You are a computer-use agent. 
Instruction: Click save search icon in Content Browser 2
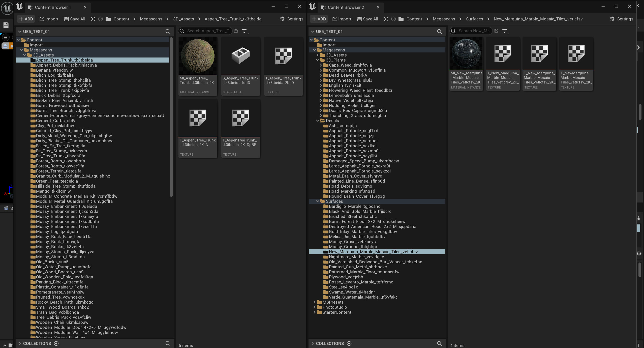tap(496, 31)
